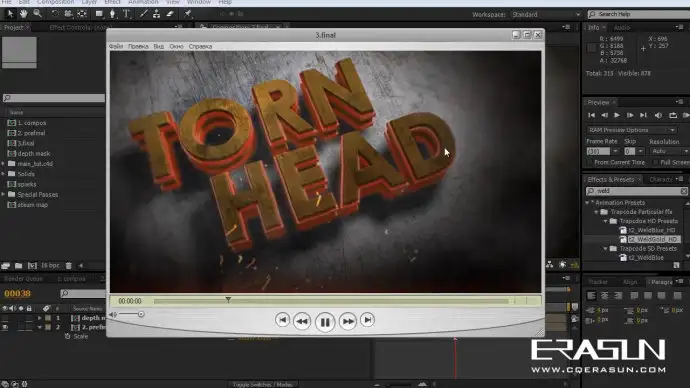690x388 pixels.
Task: Select the Brush tool
Action: (x=143, y=14)
